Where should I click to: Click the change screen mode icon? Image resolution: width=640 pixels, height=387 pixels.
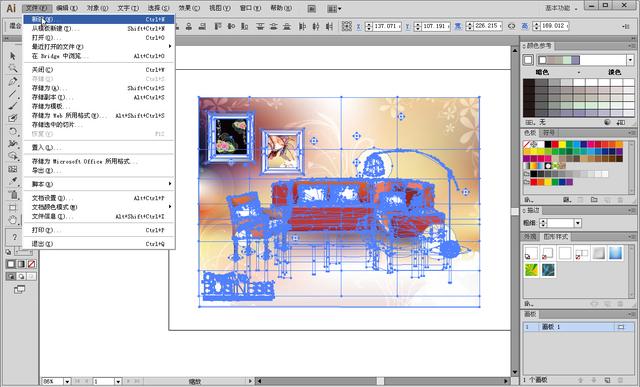click(19, 289)
